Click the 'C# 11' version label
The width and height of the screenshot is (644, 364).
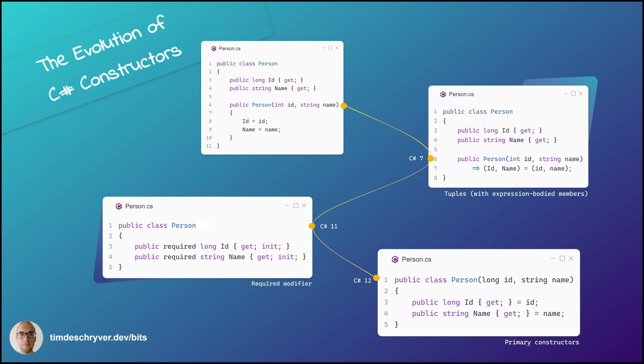click(x=329, y=226)
